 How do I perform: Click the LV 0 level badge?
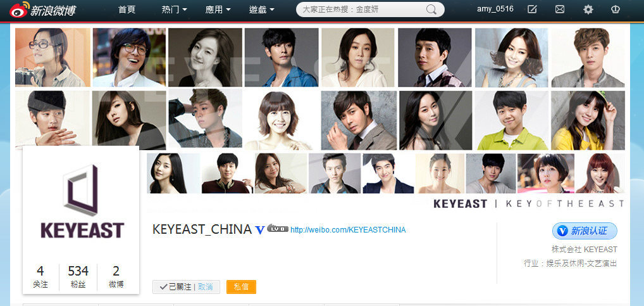278,228
